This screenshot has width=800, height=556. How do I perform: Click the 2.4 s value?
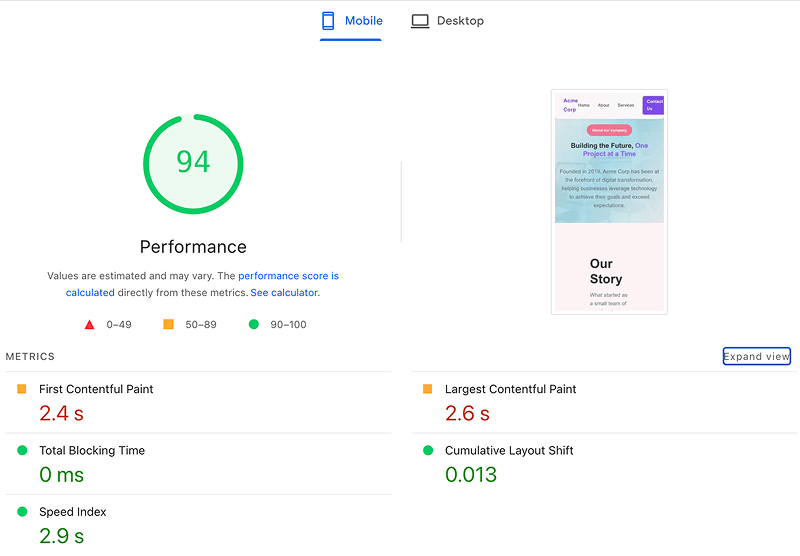click(61, 413)
